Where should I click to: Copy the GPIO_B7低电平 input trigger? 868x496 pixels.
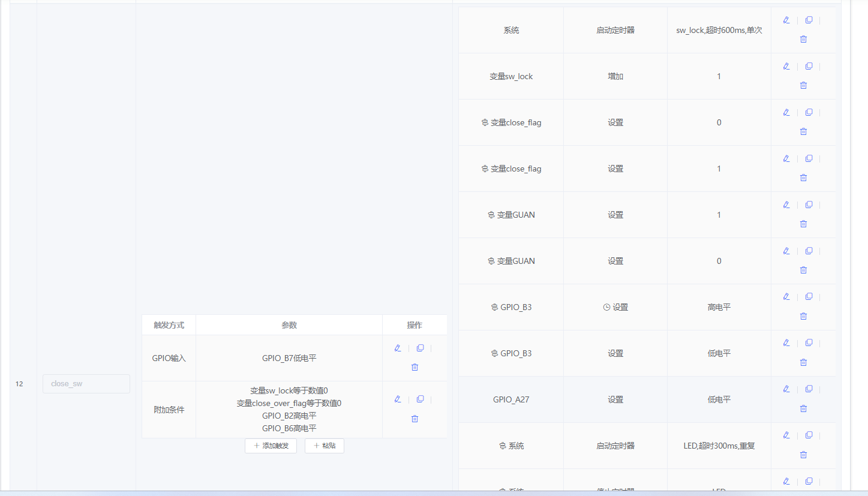pos(420,348)
